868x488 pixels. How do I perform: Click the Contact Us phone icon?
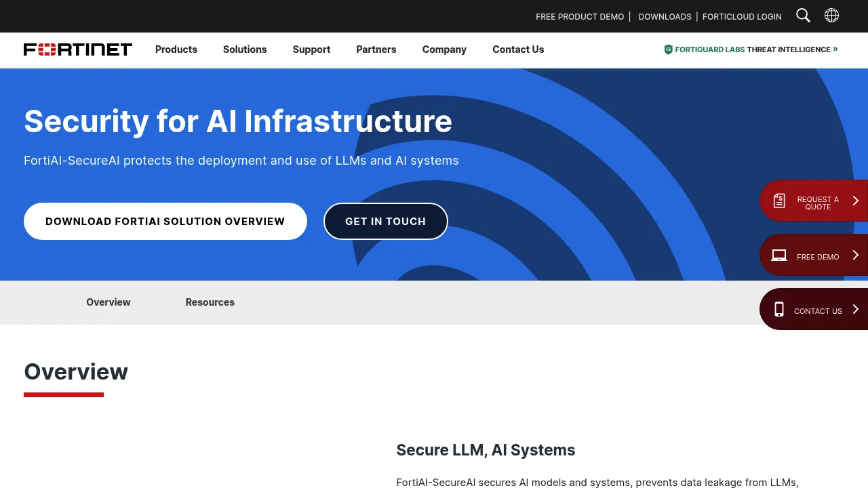click(x=779, y=310)
